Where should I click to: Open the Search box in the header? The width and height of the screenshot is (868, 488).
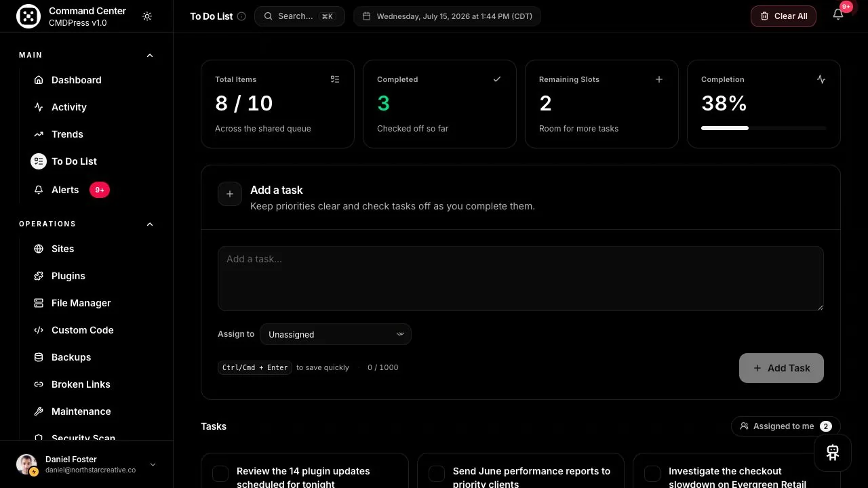(300, 16)
